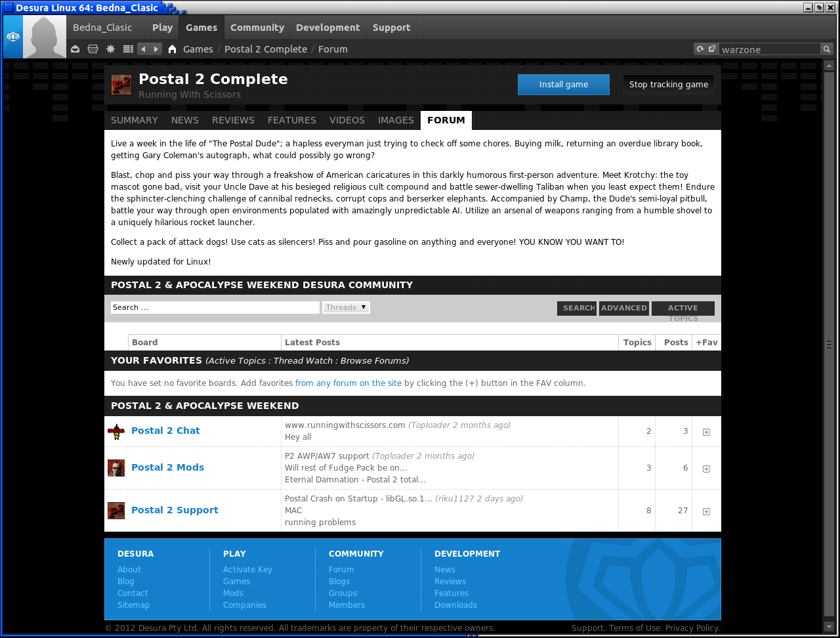
Task: Click the Postal 2 Mods board icon
Action: 116,468
